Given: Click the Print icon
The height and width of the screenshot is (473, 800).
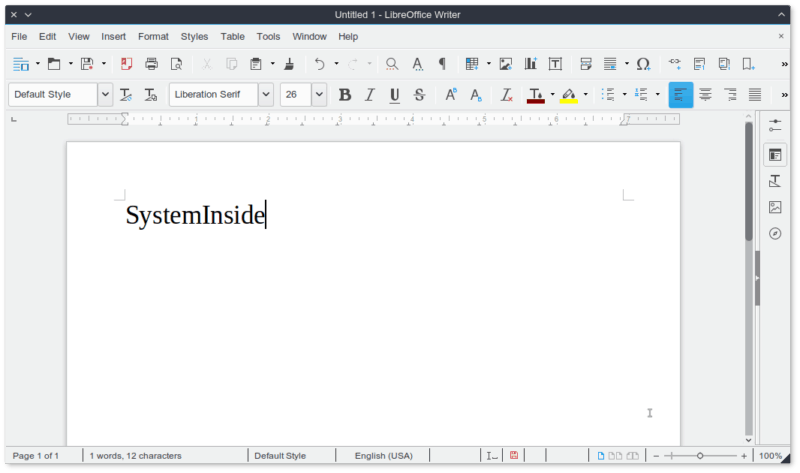Looking at the screenshot, I should point(152,64).
